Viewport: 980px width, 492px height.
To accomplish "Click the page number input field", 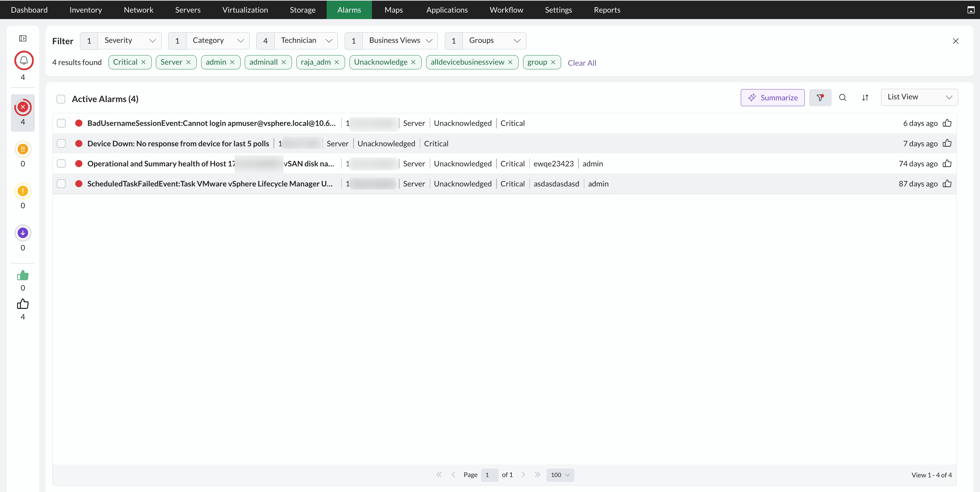I will tap(489, 475).
